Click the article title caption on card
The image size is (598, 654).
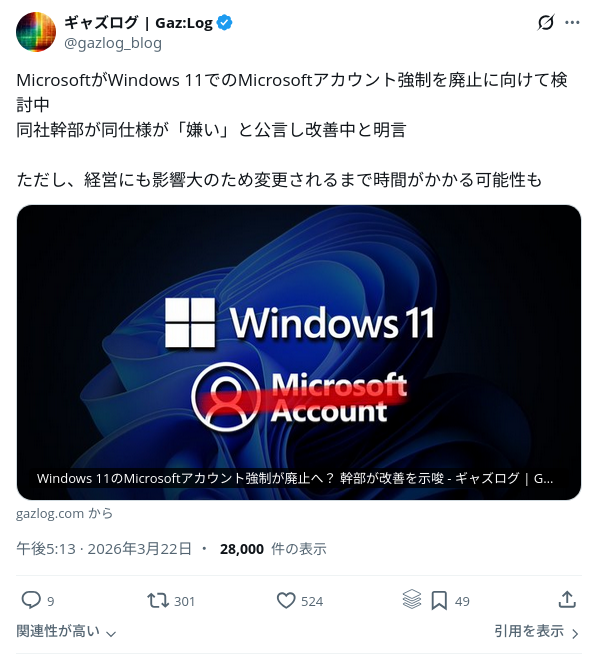coord(295,478)
